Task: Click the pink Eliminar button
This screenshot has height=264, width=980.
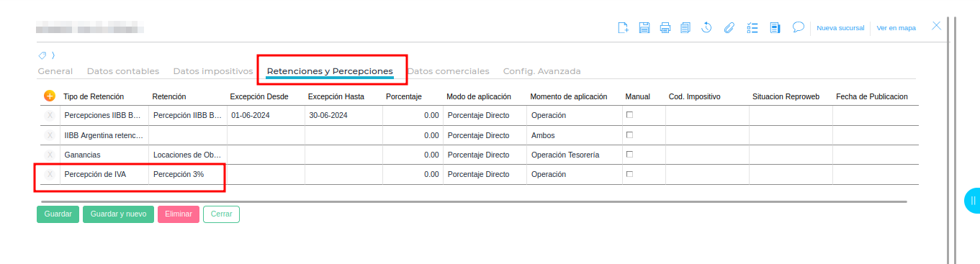Action: tap(179, 214)
